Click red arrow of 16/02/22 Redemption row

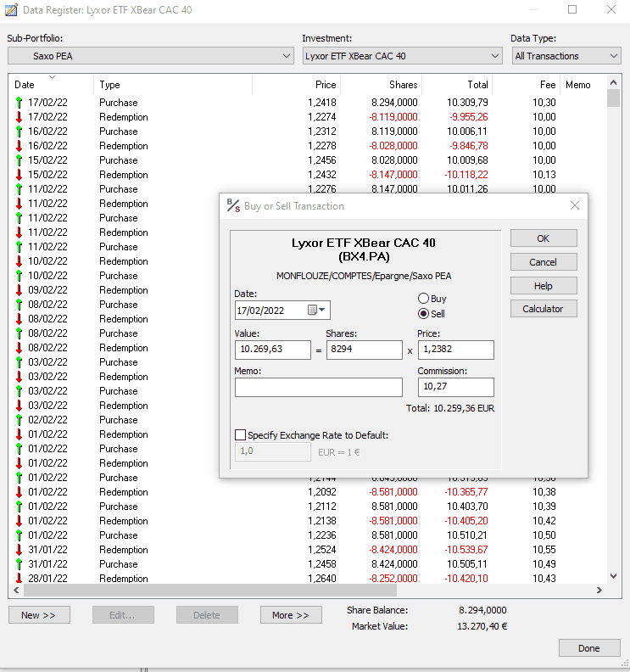19,146
